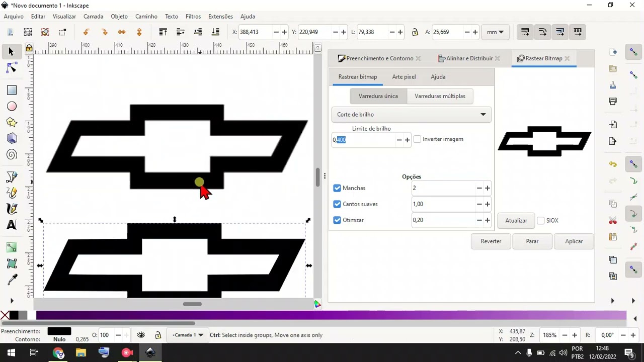Close the Rastear Bitmap tab

pyautogui.click(x=567, y=58)
